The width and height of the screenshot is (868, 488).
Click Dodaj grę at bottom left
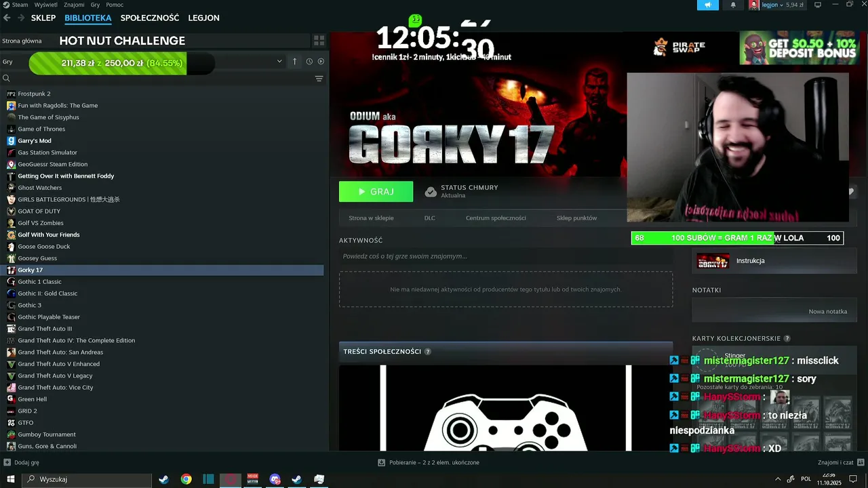coord(26,462)
